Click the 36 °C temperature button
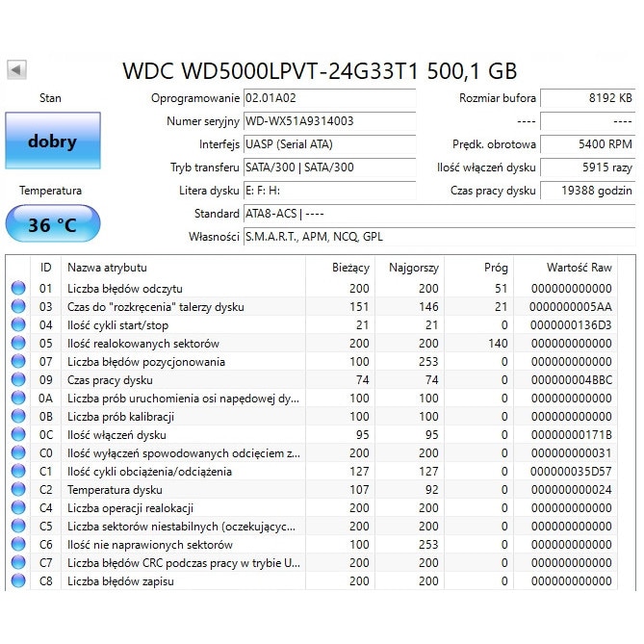The width and height of the screenshot is (644, 644). (x=52, y=224)
